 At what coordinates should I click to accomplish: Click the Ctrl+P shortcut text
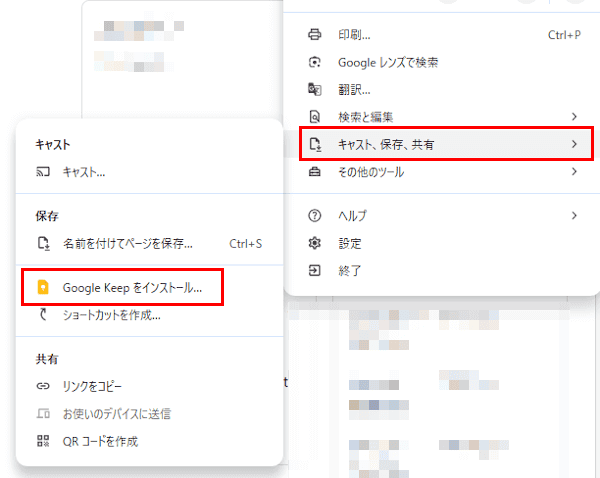pyautogui.click(x=564, y=35)
